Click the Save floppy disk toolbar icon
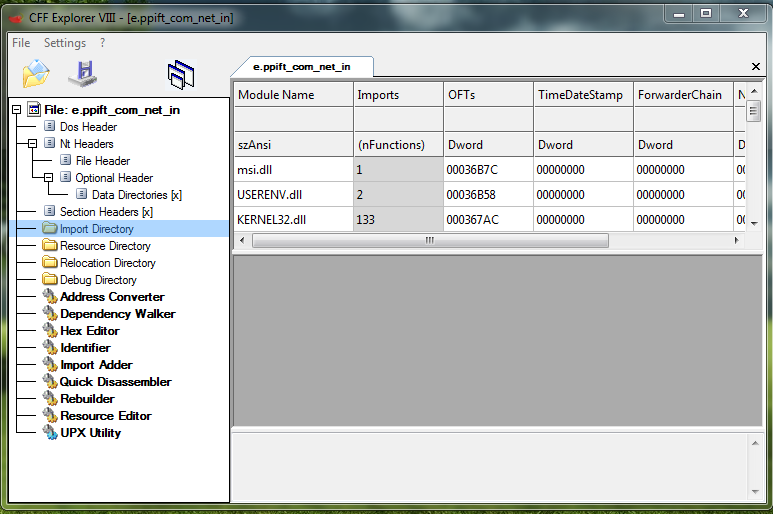This screenshot has width=773, height=514. tap(83, 74)
